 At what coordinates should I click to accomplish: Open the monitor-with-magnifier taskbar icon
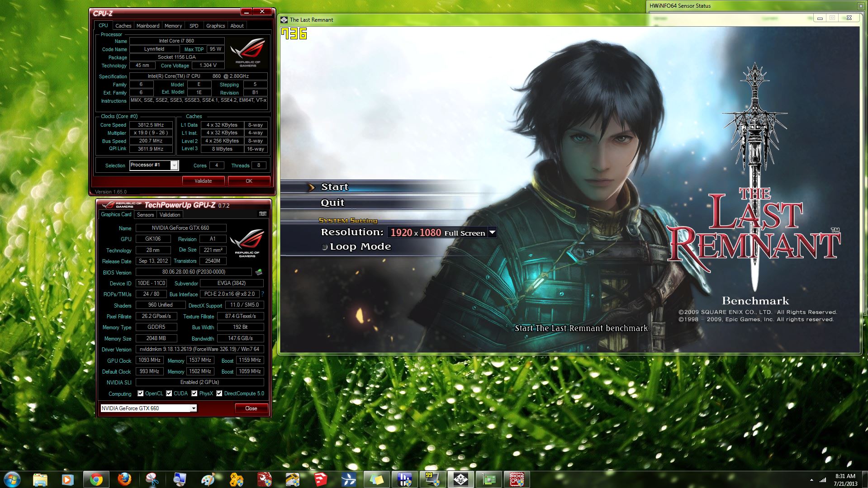(x=180, y=479)
